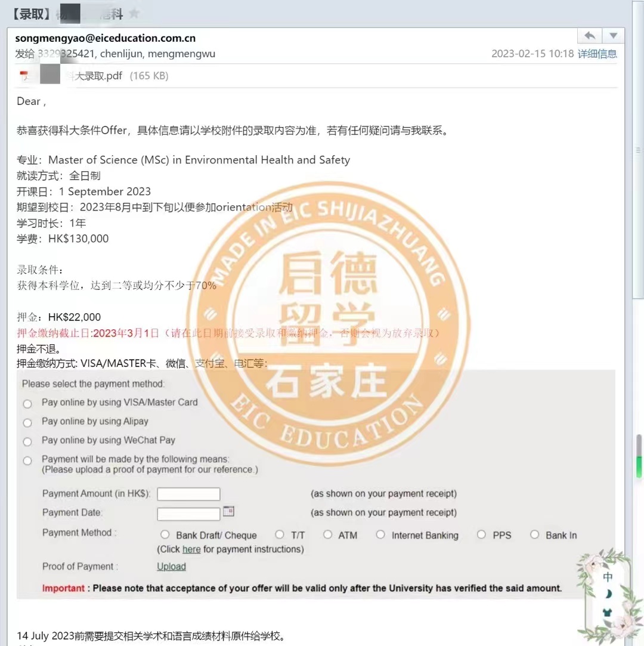
Task: Click sender address songmengyao@eiceducation.com.cn
Action: (x=106, y=38)
